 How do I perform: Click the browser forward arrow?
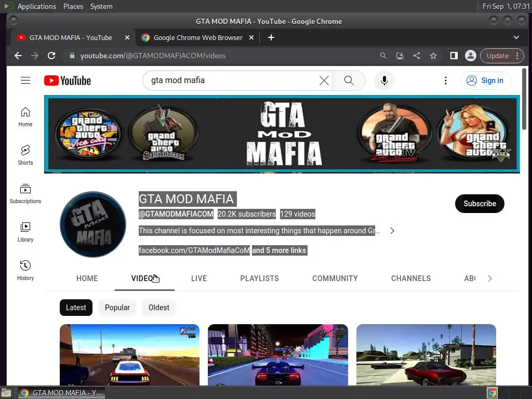35,56
